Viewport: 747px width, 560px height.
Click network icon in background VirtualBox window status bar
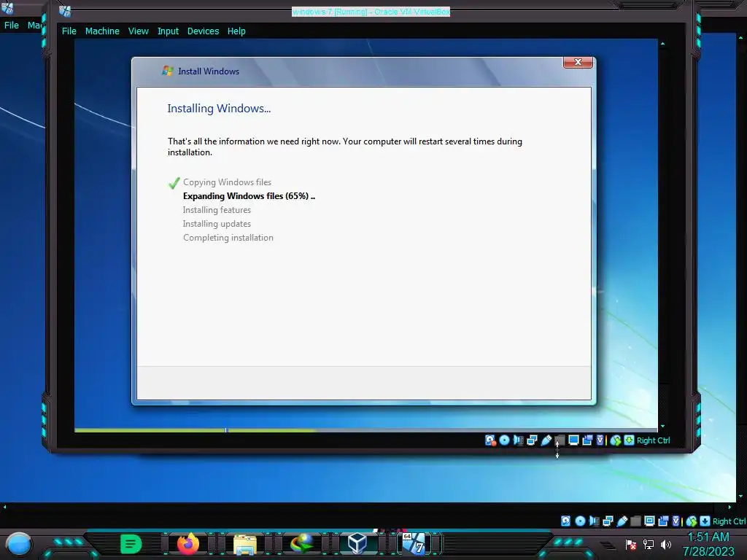pos(608,521)
